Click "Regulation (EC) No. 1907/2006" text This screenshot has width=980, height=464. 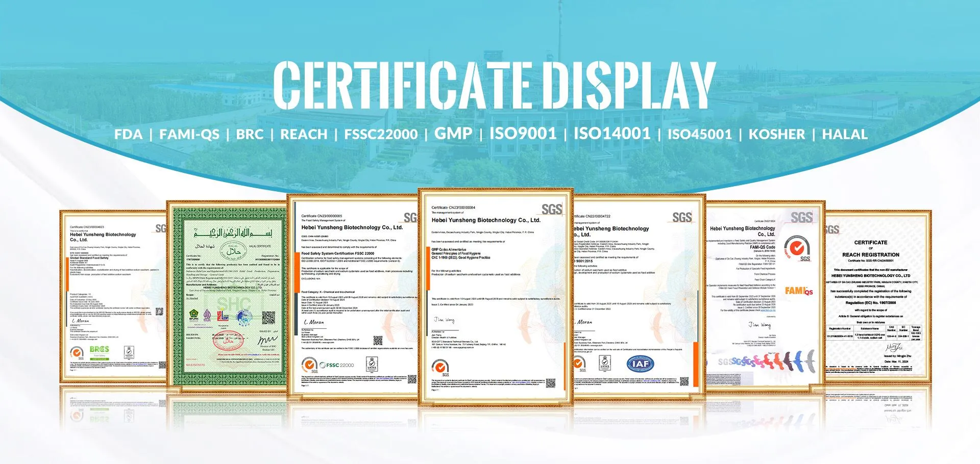coord(871,303)
